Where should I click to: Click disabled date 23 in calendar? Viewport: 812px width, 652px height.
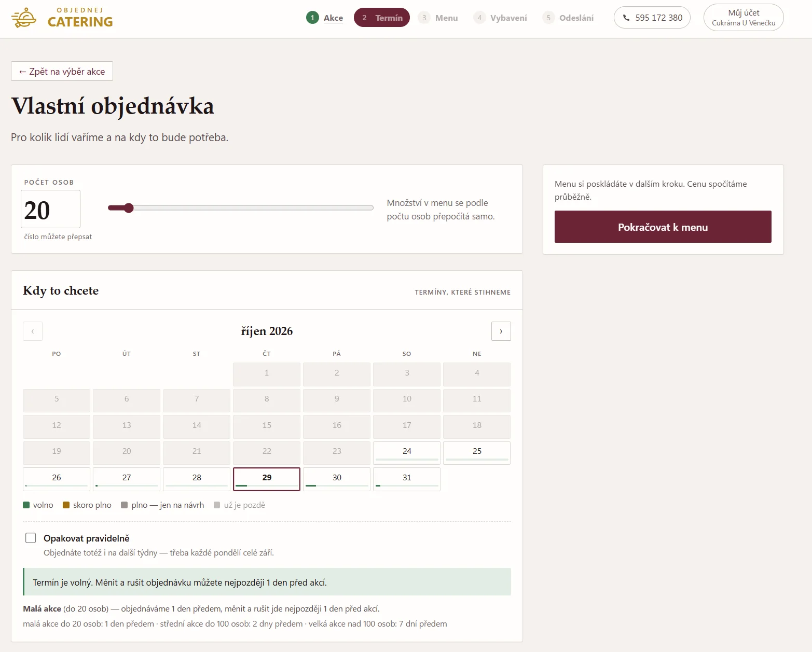coord(337,452)
